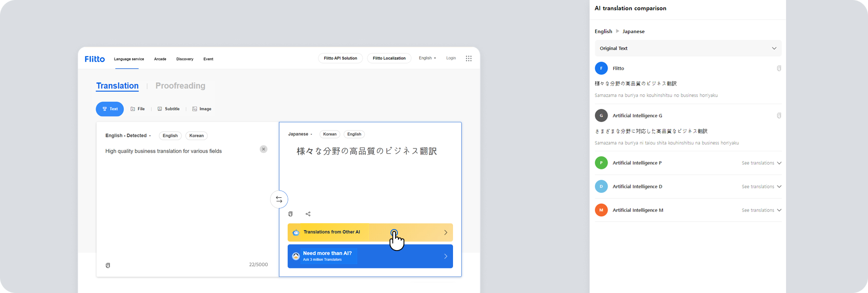The width and height of the screenshot is (868, 293).
Task: Select the Text translation mode
Action: (x=110, y=109)
